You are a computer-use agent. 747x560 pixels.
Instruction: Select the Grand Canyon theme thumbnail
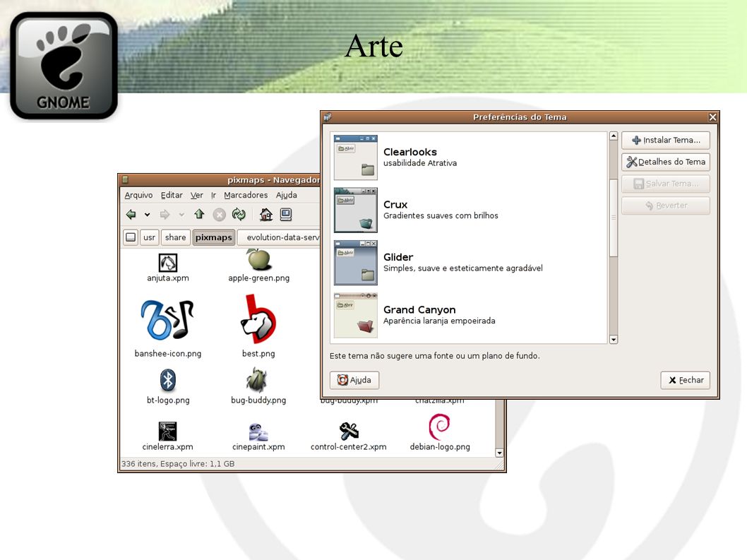(x=355, y=315)
